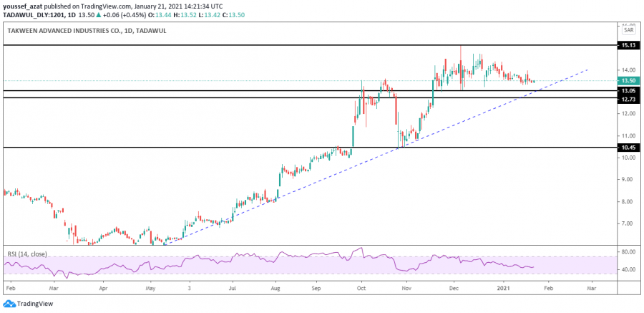Screen dimensions: 644x313
Task: Click the 12.73 support price label
Action: tap(628, 99)
